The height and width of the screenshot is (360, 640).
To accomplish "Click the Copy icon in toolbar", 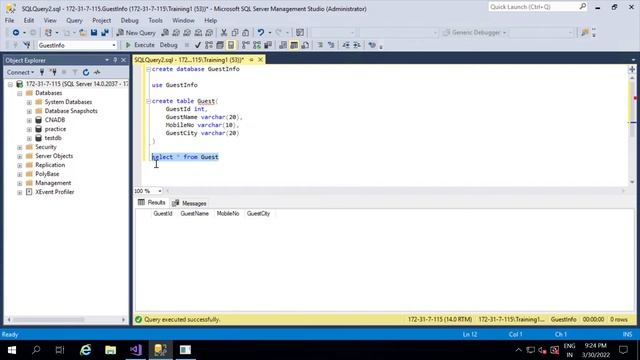I will point(235,33).
